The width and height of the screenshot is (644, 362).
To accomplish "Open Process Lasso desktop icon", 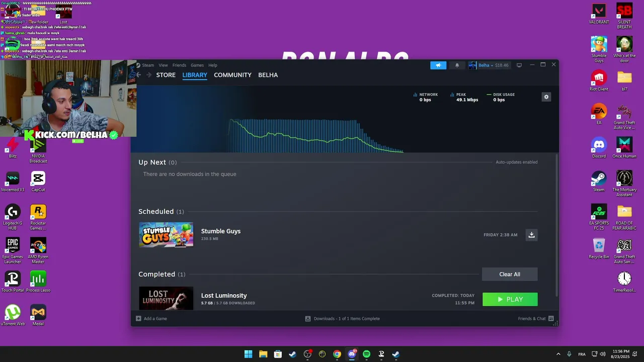I will click(x=38, y=282).
